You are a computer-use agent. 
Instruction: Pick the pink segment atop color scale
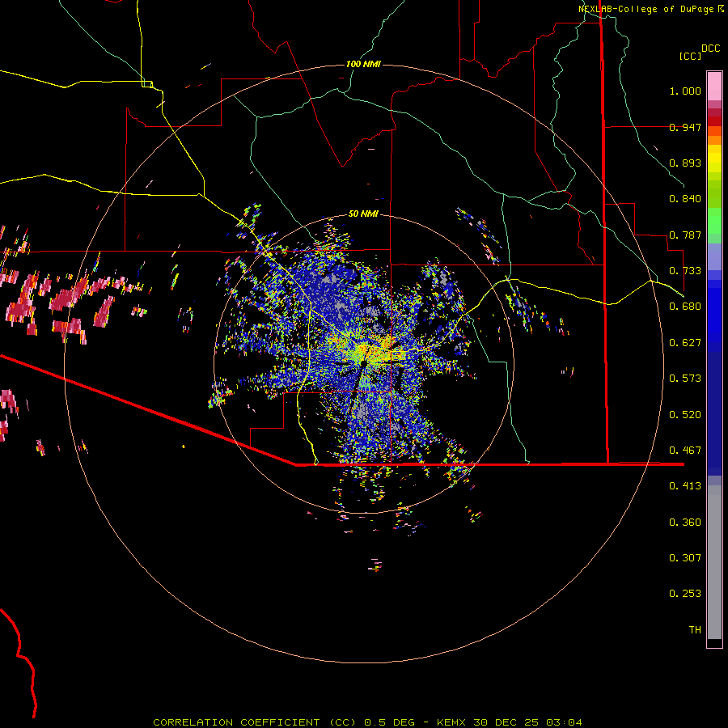coord(714,87)
